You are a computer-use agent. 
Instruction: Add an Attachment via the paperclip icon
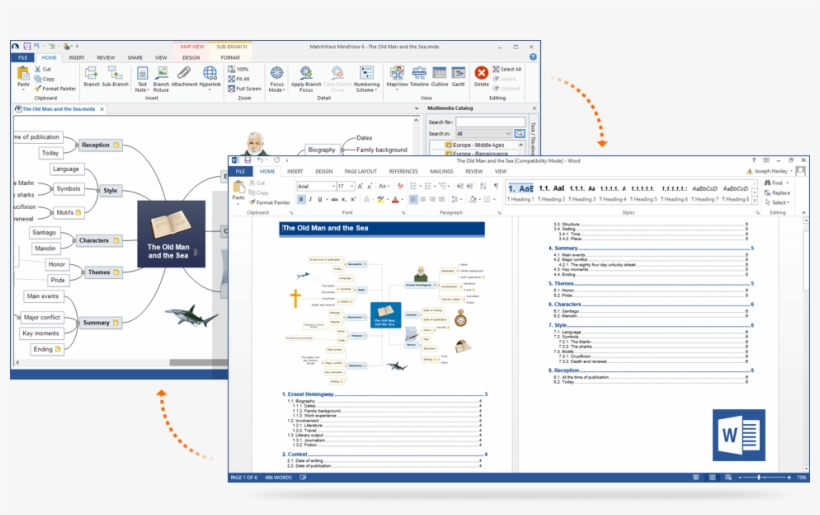pyautogui.click(x=184, y=76)
